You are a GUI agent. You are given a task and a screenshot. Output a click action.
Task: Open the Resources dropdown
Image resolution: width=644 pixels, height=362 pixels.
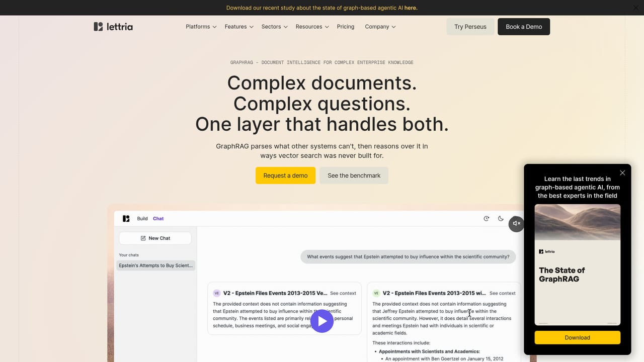(x=312, y=27)
